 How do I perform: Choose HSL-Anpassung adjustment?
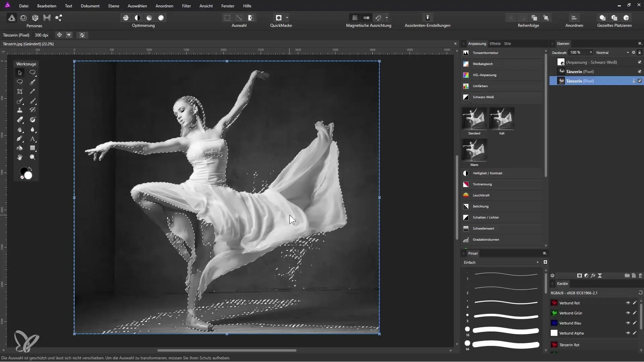click(502, 75)
